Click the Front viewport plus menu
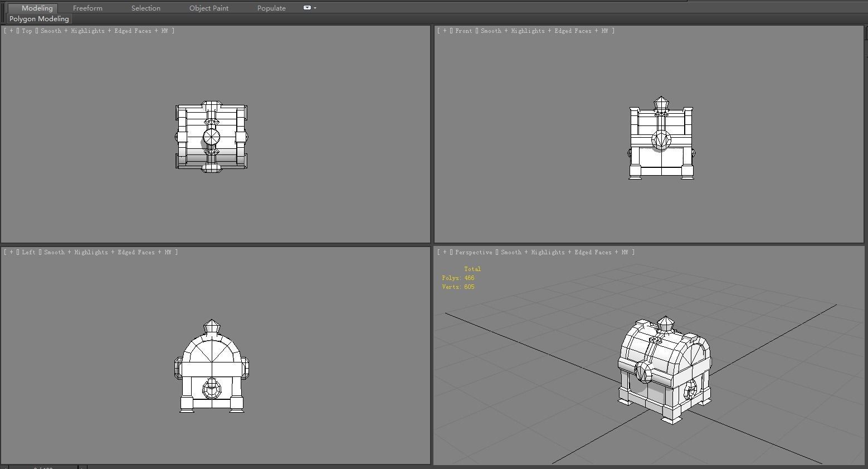Screen dimensions: 868x469 point(445,31)
